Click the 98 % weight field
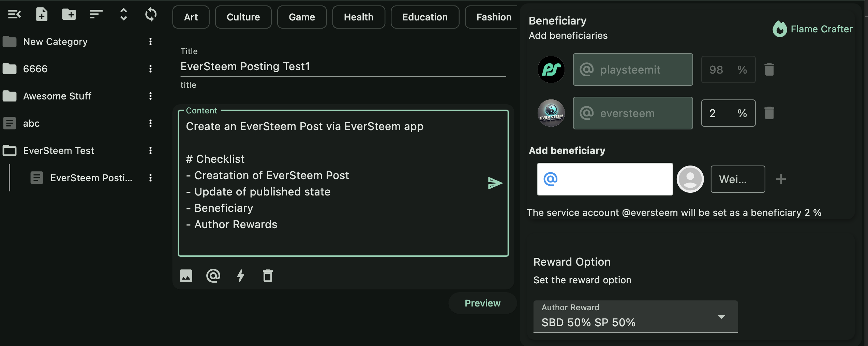This screenshot has width=868, height=346. click(728, 69)
